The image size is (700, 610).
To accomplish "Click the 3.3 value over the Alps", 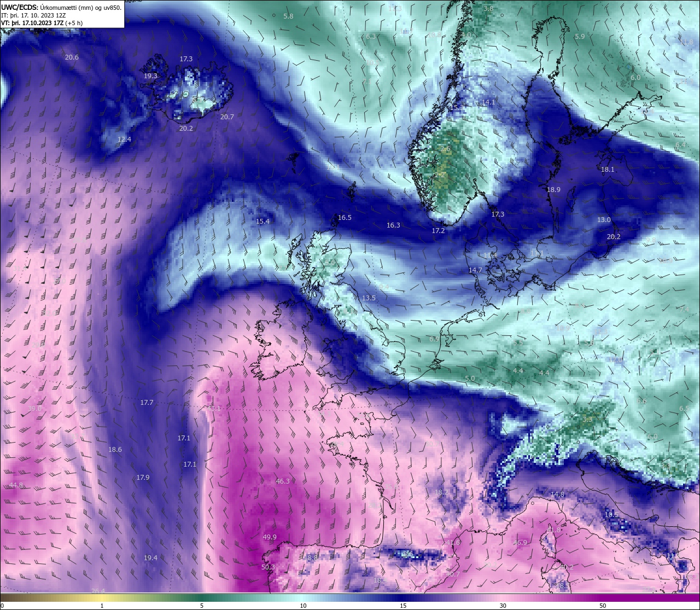I will click(x=587, y=420).
